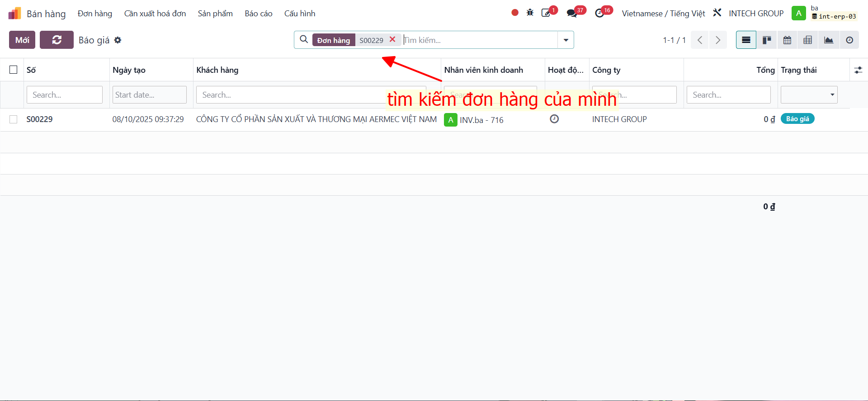Open the Vietnamese / Tiếng Việt language selector
Image resolution: width=868 pixels, height=401 pixels.
663,13
